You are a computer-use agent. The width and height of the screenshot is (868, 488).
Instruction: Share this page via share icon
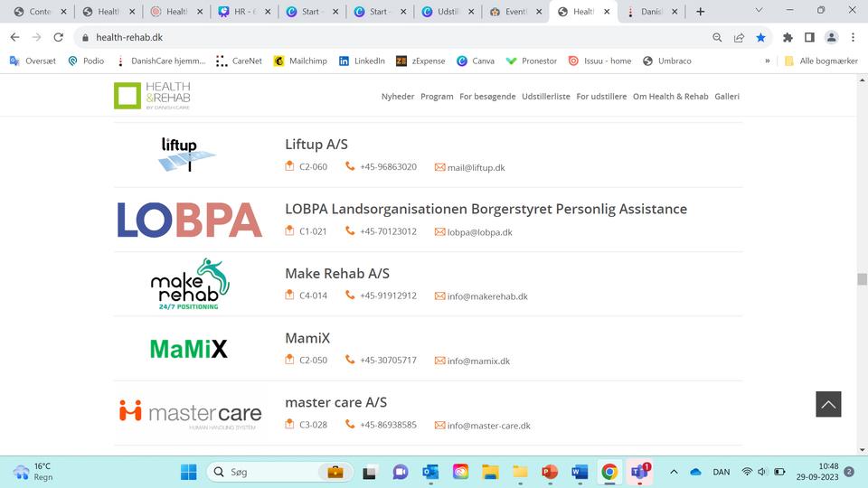(739, 37)
